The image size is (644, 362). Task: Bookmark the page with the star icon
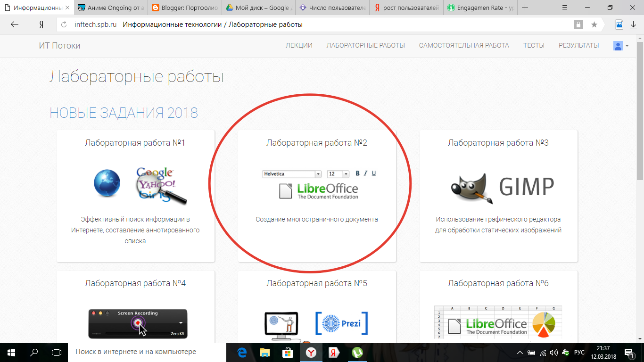(594, 25)
